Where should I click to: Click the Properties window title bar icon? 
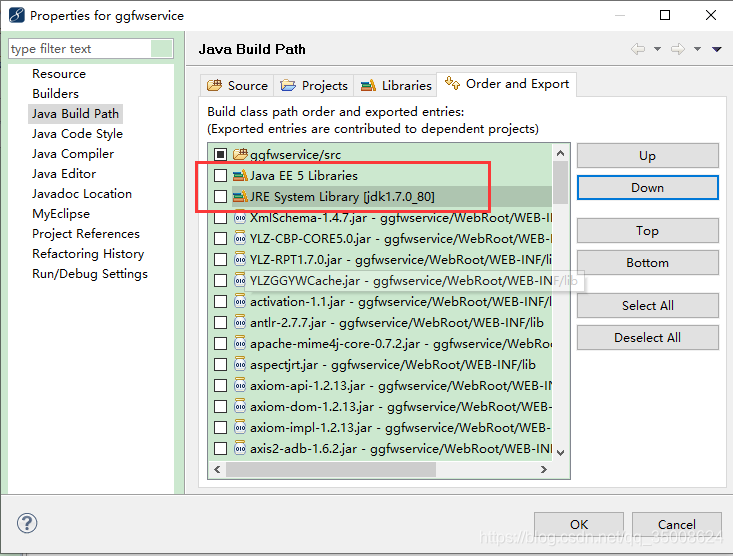click(17, 15)
